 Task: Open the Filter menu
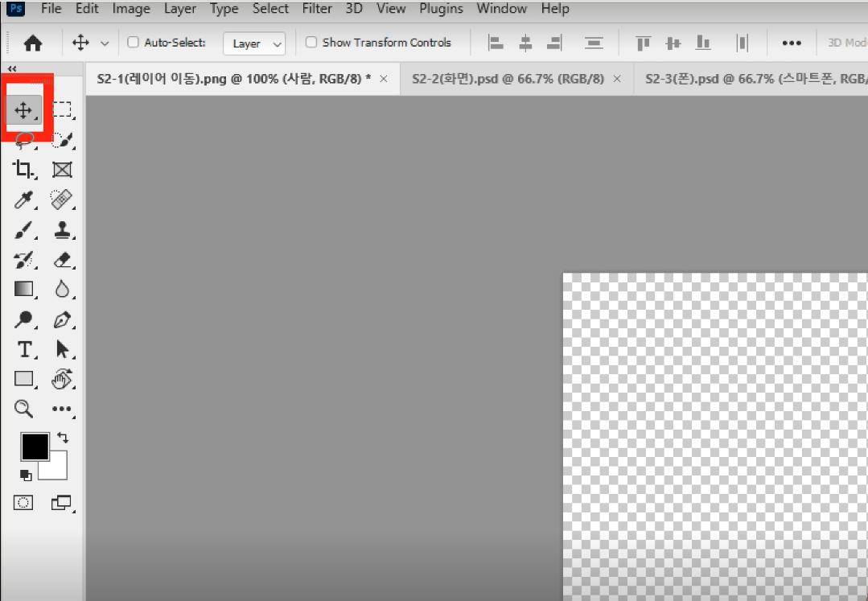pyautogui.click(x=317, y=9)
